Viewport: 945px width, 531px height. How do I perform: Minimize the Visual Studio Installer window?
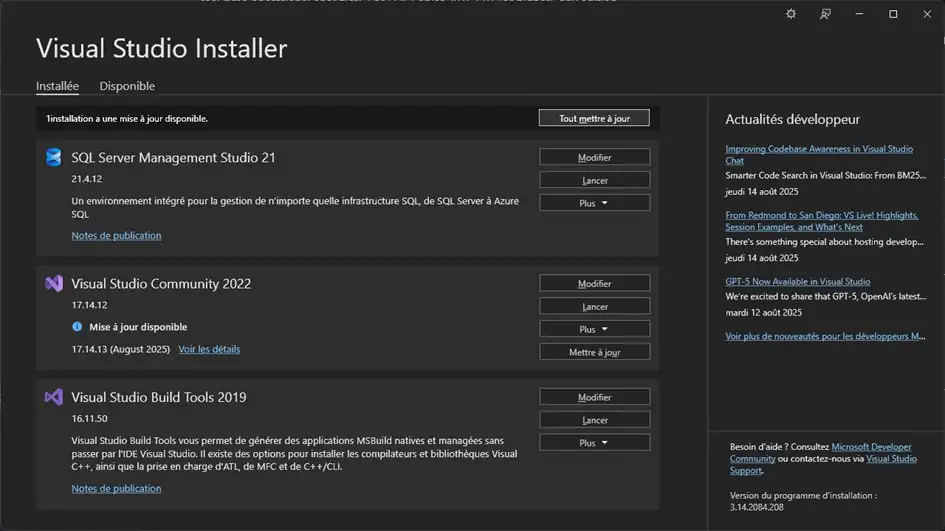859,14
